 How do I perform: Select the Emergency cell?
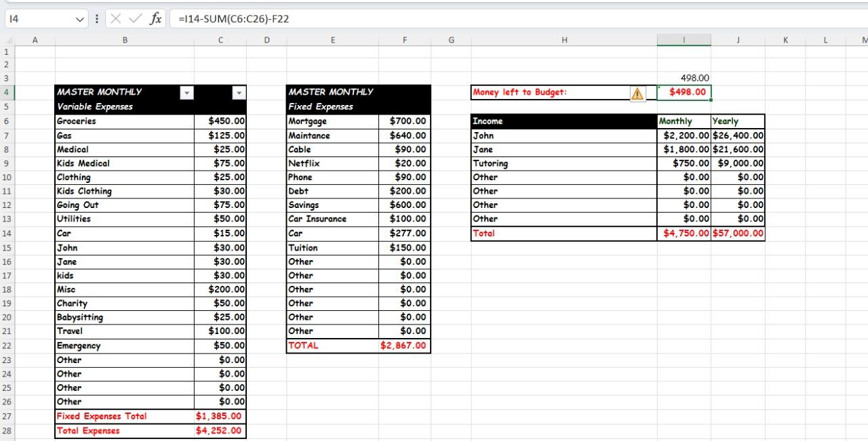pyautogui.click(x=125, y=345)
